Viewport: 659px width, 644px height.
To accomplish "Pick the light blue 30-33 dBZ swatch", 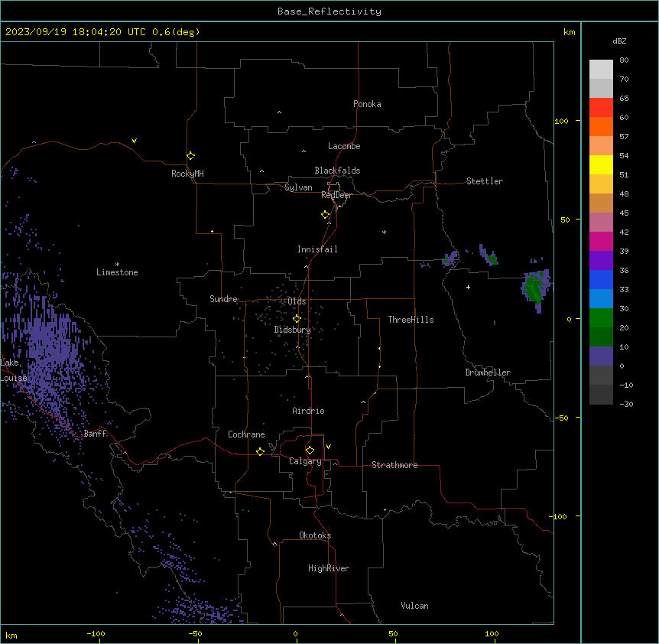I will [601, 298].
